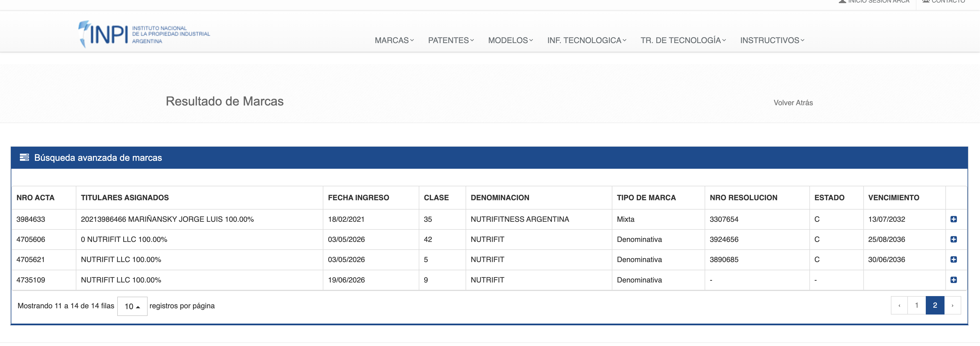Click fecha ingreso 19/06/2026
The width and height of the screenshot is (980, 346).
346,280
